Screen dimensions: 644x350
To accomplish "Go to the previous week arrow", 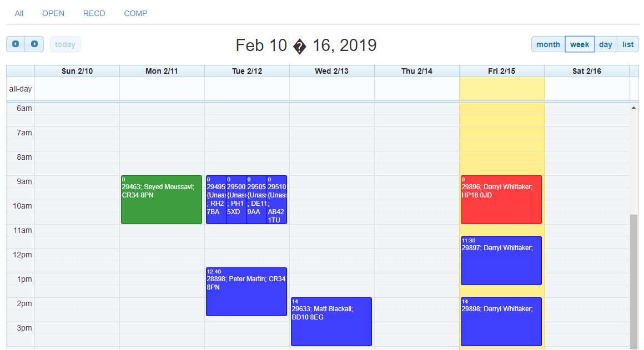I will (16, 44).
